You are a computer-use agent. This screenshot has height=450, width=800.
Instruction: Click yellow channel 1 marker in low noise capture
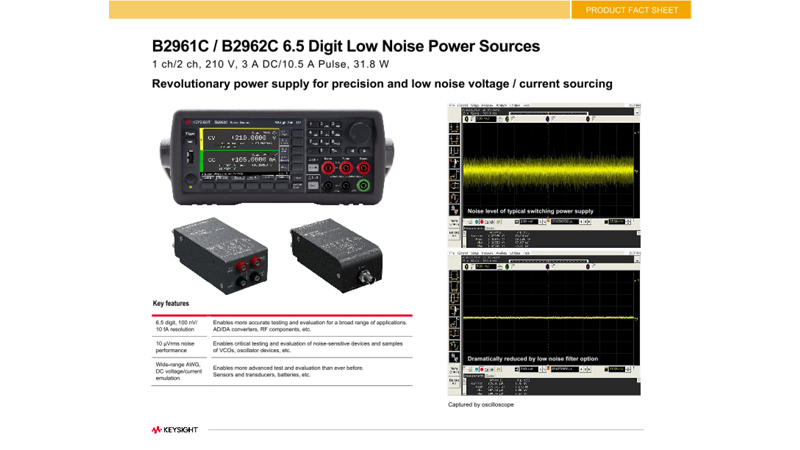[466, 267]
